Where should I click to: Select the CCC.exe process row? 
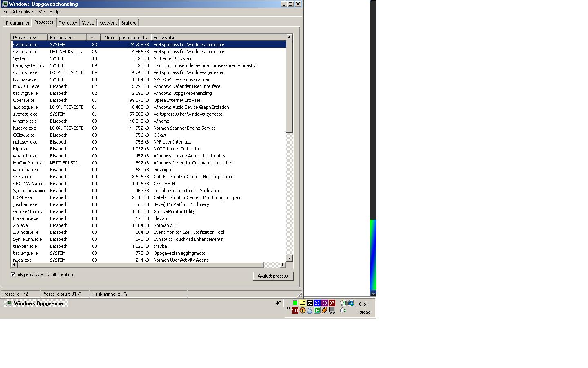pyautogui.click(x=149, y=177)
